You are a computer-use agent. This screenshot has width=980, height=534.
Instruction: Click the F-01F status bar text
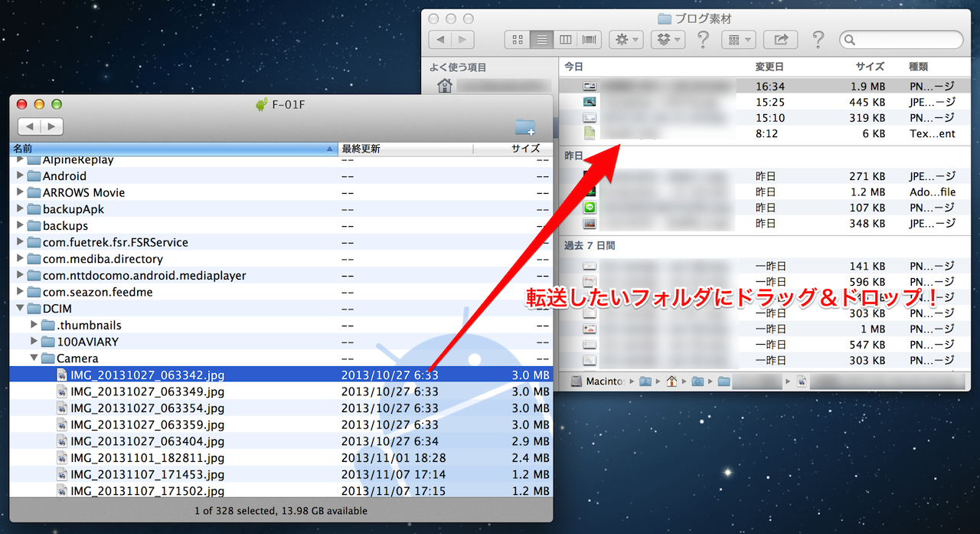click(x=281, y=510)
